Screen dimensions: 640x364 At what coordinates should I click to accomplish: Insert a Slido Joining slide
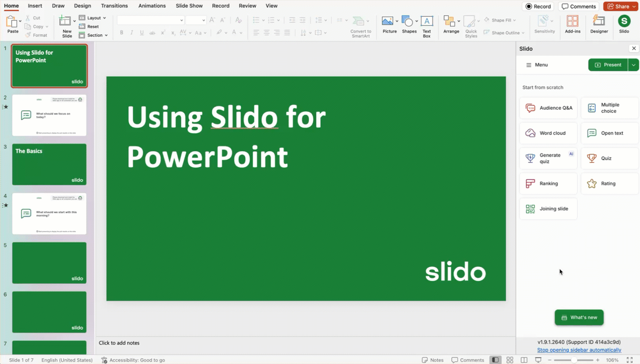click(549, 209)
